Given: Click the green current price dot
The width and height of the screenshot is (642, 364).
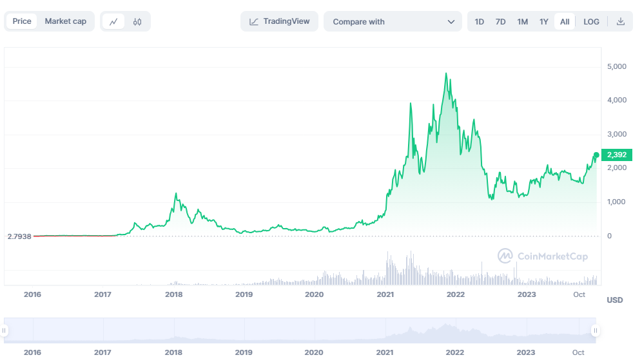Looking at the screenshot, I should pyautogui.click(x=596, y=155).
